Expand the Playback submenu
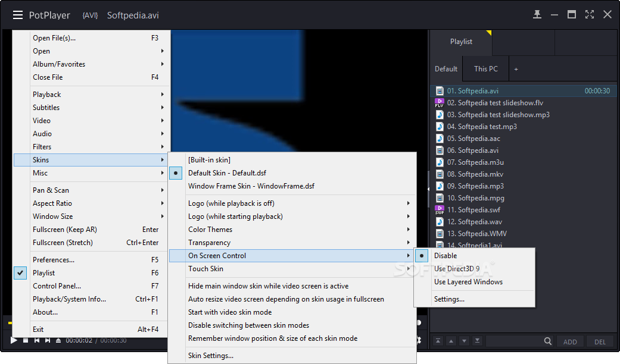This screenshot has height=364, width=620. click(x=92, y=95)
